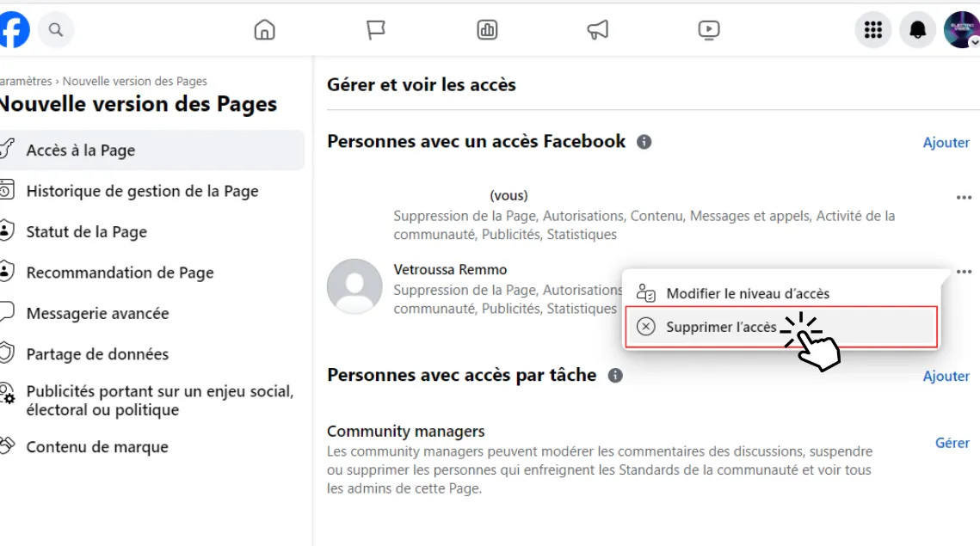Choose Modifier le niveau d'accès
Viewport: 980px width, 546px height.
point(781,293)
